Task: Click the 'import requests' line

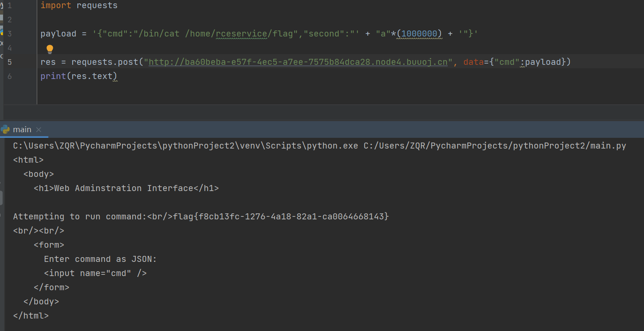Action: point(79,6)
